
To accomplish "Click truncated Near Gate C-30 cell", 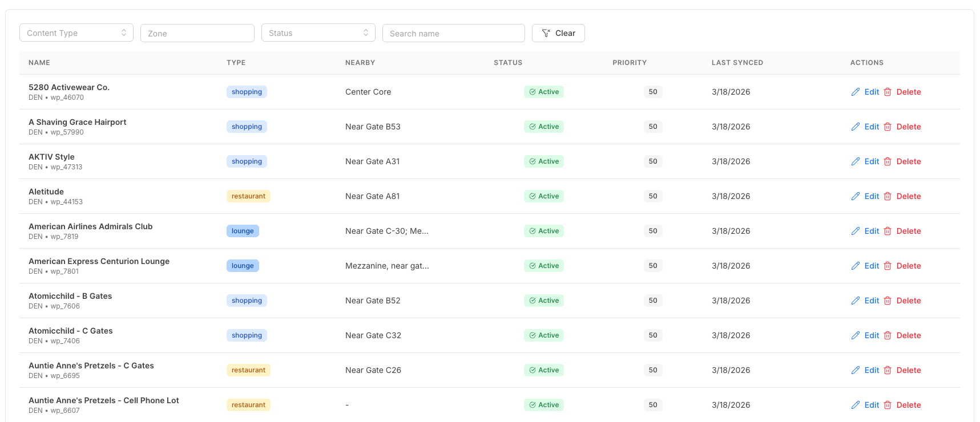I will pyautogui.click(x=387, y=231).
